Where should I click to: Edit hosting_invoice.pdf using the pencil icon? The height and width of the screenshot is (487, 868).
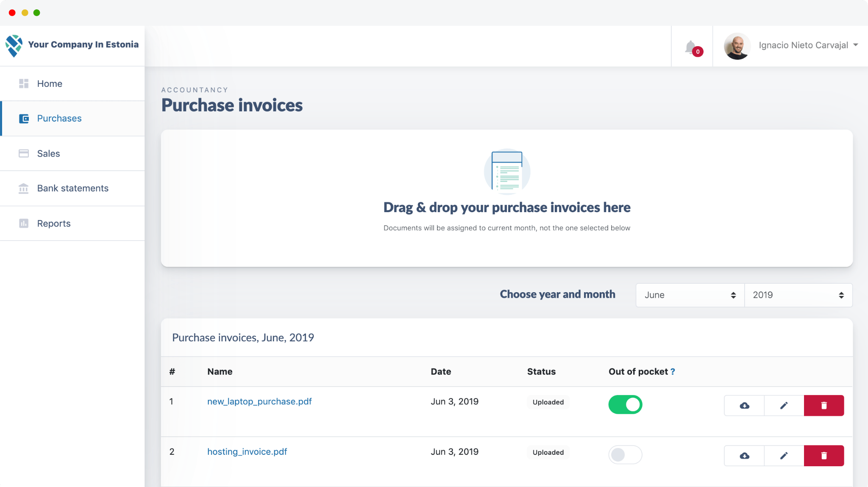coord(784,456)
